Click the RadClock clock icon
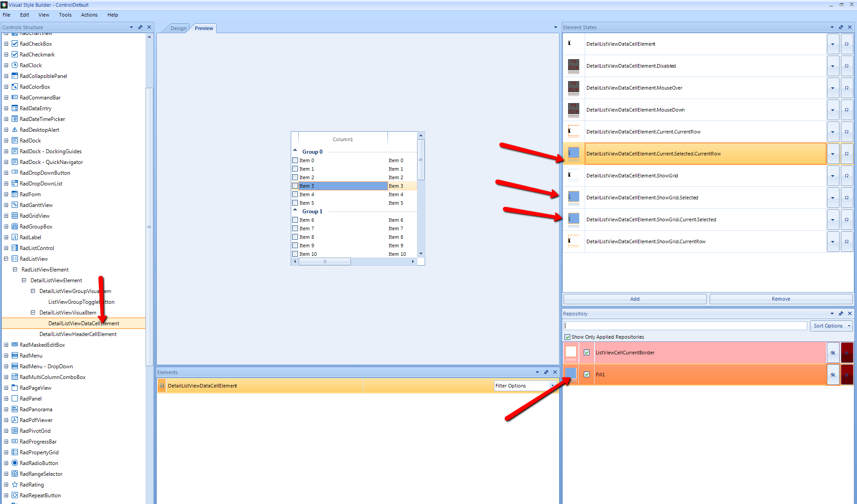This screenshot has width=857, height=504. pyautogui.click(x=15, y=65)
